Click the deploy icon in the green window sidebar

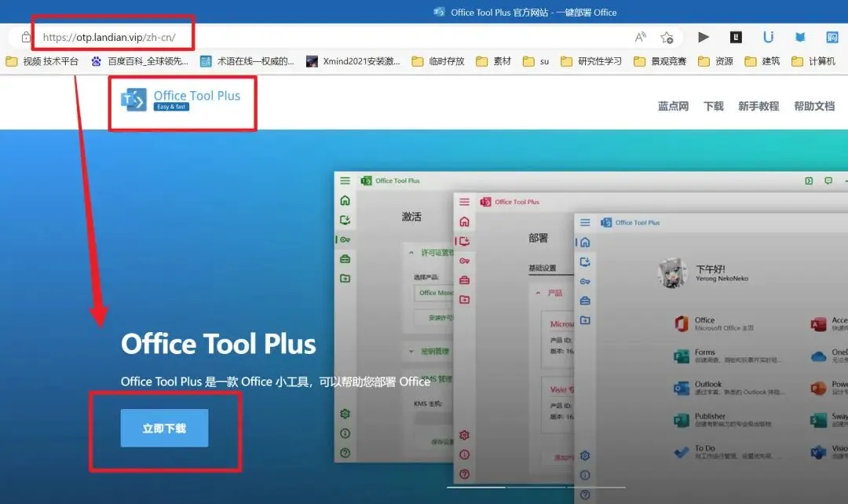pos(345,220)
